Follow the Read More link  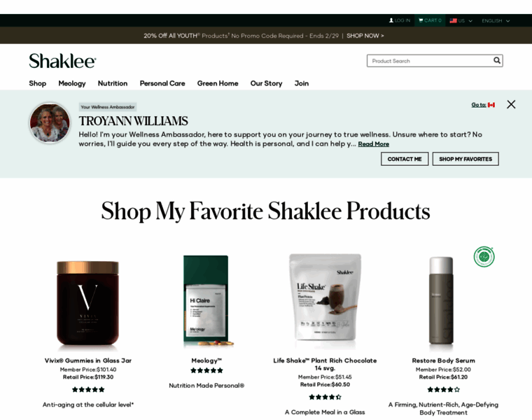coord(374,143)
